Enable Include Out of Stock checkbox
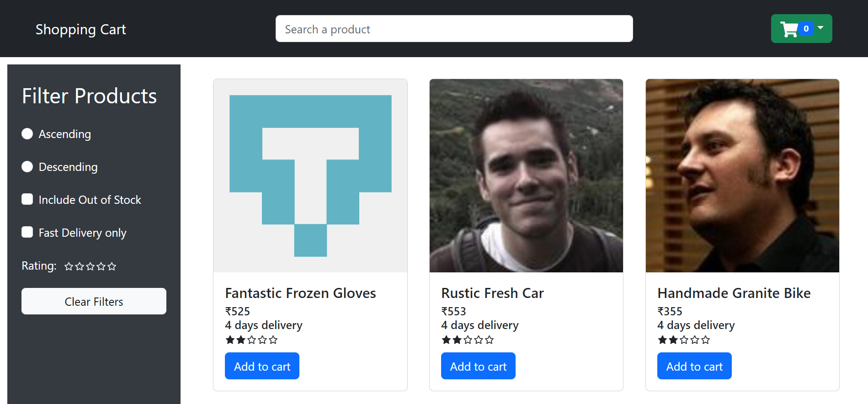The width and height of the screenshot is (868, 404). click(27, 199)
